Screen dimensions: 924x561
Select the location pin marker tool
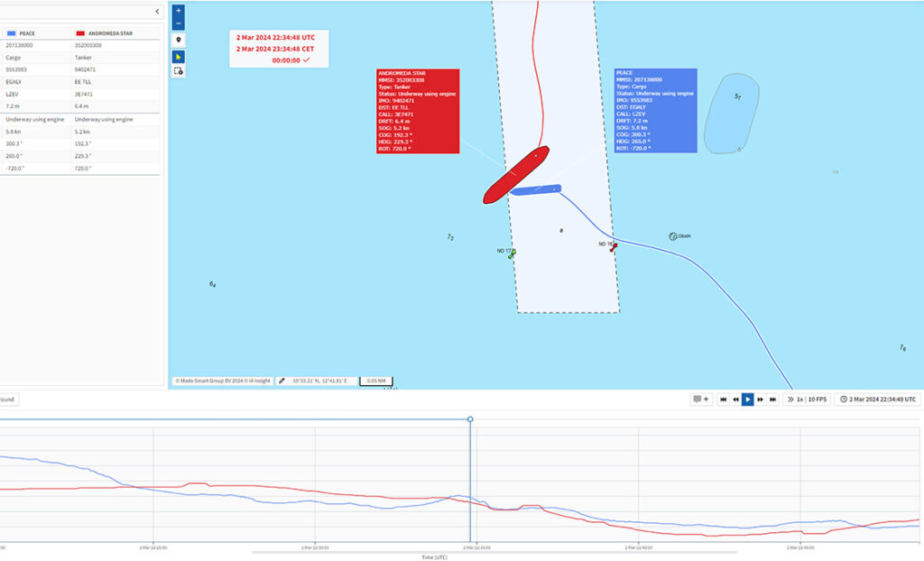click(x=178, y=40)
